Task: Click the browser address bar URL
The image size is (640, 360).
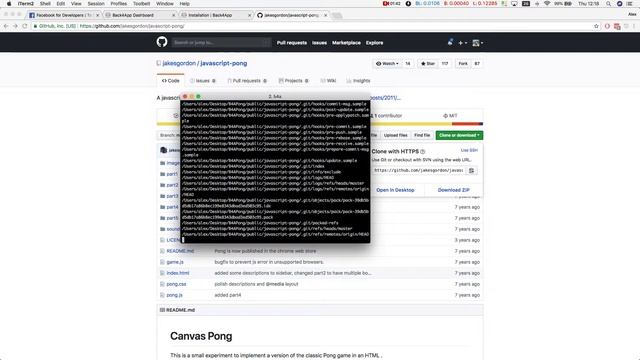Action: (132, 26)
